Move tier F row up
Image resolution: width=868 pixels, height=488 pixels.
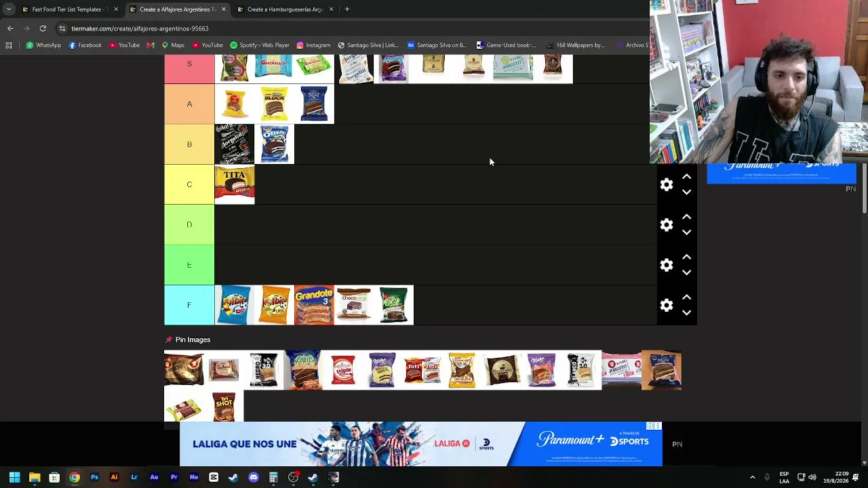(686, 298)
